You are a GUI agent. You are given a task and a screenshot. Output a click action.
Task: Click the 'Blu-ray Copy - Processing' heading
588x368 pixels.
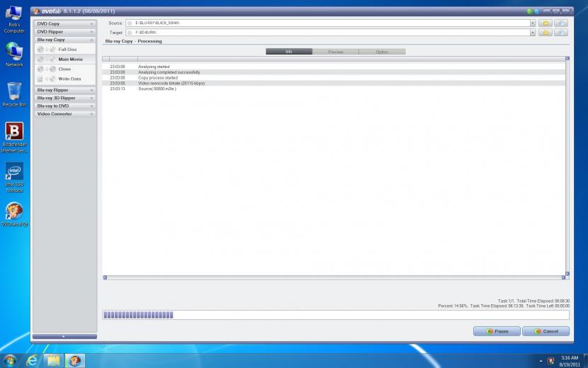[x=133, y=41]
